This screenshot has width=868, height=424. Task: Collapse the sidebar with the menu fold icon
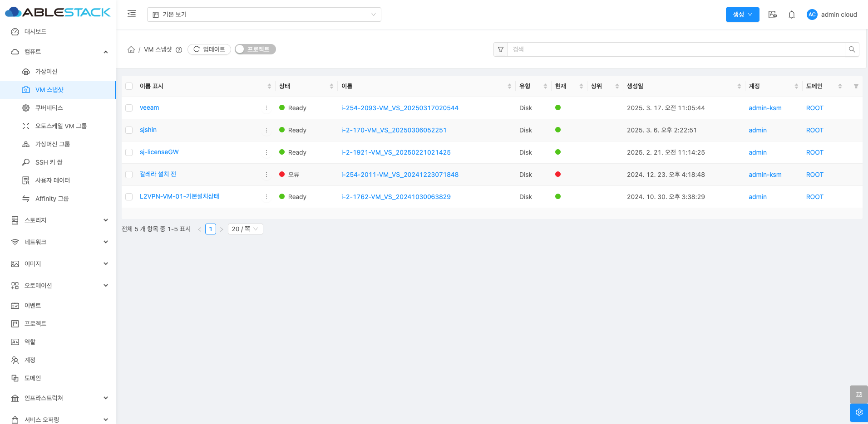[132, 14]
